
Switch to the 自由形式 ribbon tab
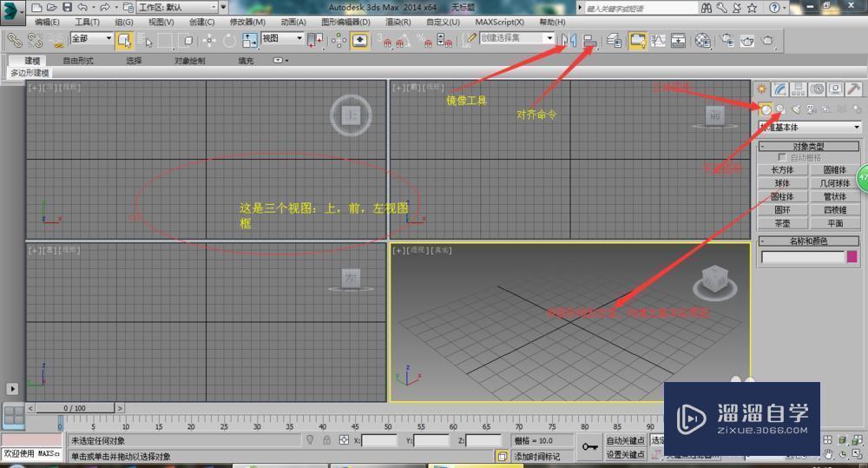pos(78,61)
